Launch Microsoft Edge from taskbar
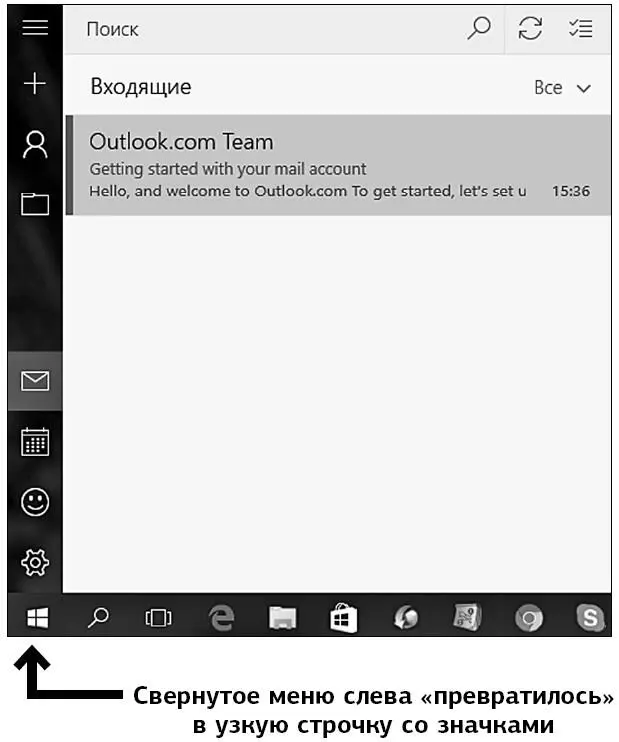Viewport: 619px width, 742px height. point(221,618)
